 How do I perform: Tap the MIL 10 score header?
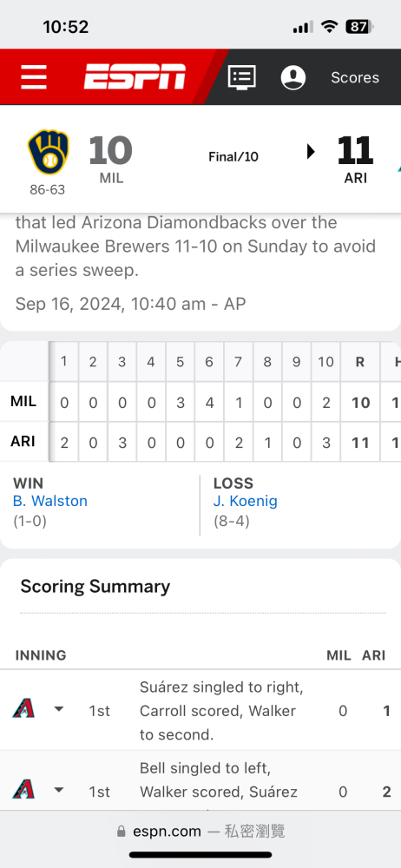[x=111, y=158]
